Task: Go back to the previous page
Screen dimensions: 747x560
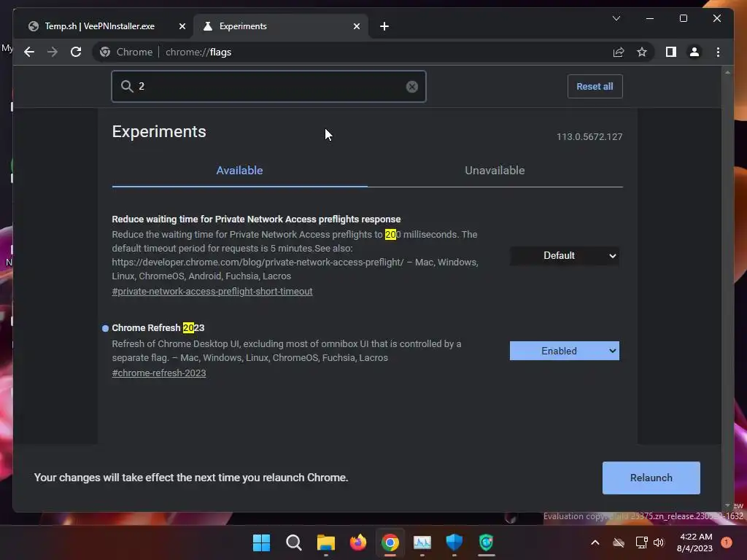Action: (29, 52)
